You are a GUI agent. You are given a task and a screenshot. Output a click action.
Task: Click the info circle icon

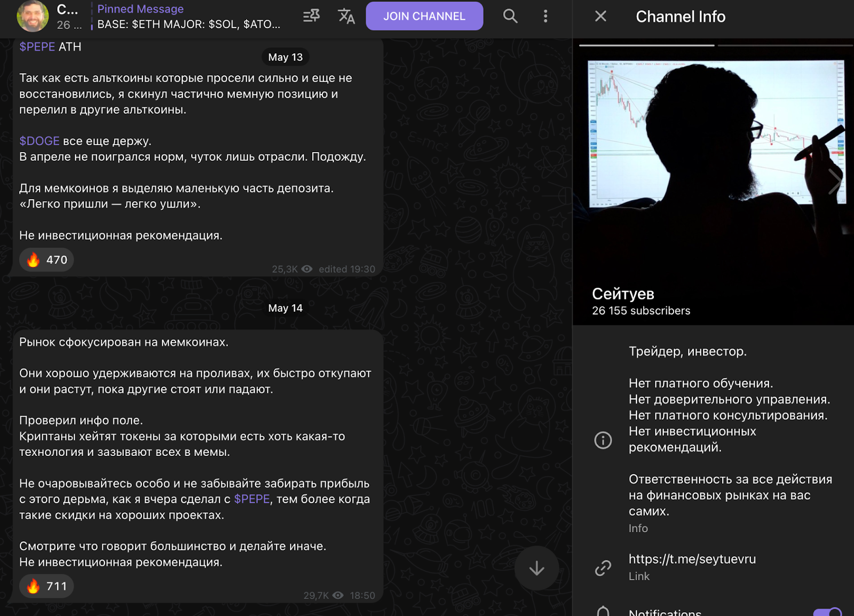603,440
